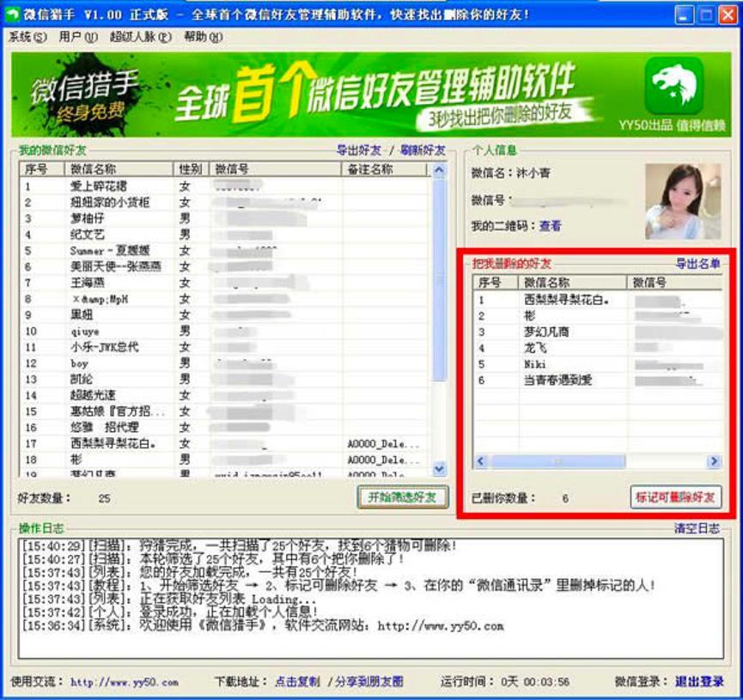Select friend row 凯纶

coord(224,379)
